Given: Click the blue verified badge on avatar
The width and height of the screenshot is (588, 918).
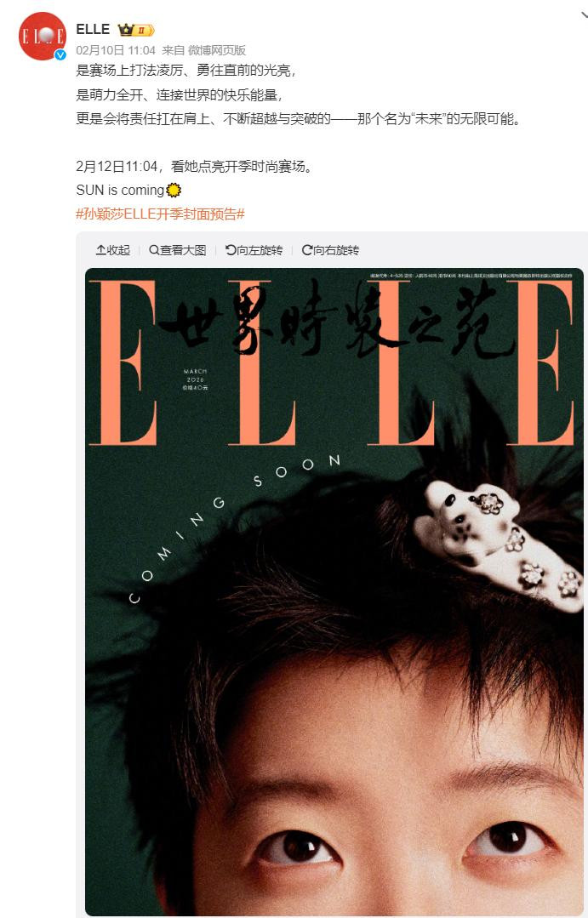Looking at the screenshot, I should click(60, 54).
